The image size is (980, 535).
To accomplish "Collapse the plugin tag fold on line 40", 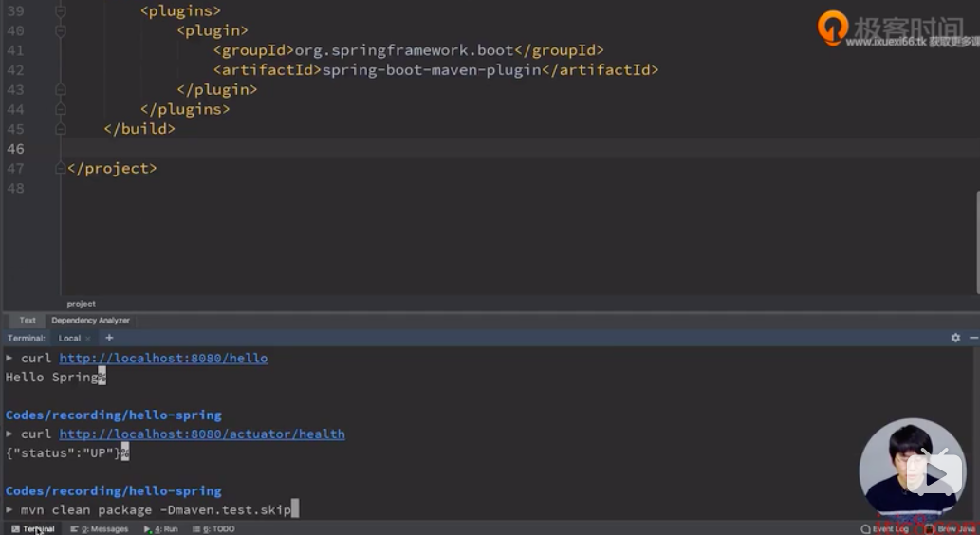I will tap(61, 30).
